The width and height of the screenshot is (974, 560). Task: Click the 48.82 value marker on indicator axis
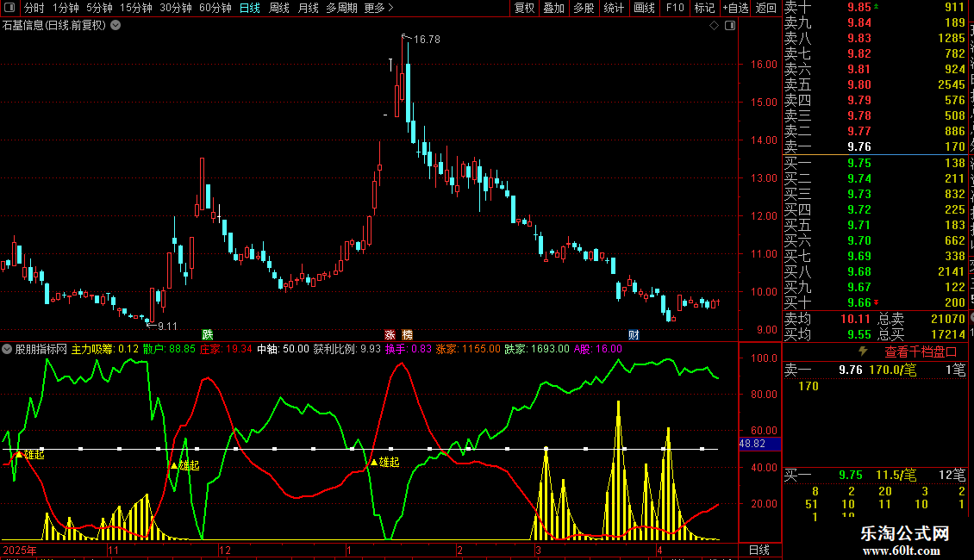click(759, 444)
